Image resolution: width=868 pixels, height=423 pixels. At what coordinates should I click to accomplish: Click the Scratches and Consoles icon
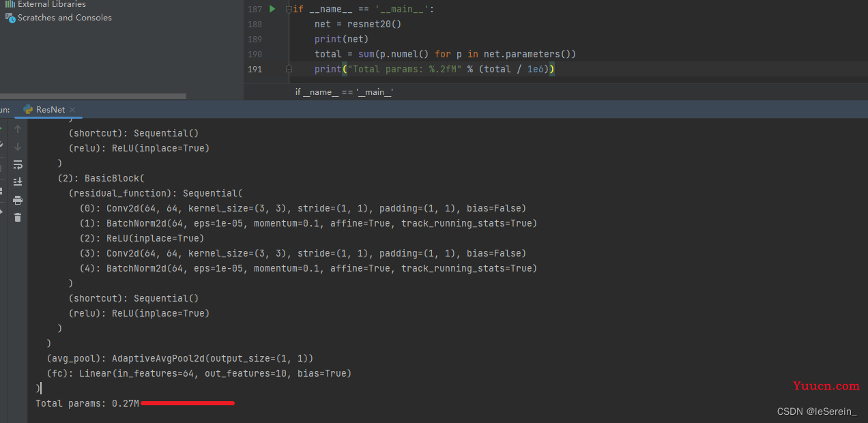point(10,18)
